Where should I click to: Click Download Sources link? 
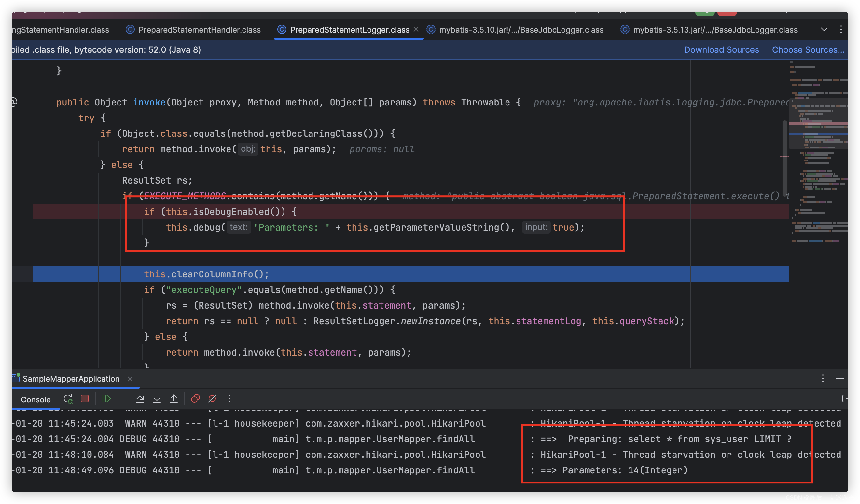[721, 50]
